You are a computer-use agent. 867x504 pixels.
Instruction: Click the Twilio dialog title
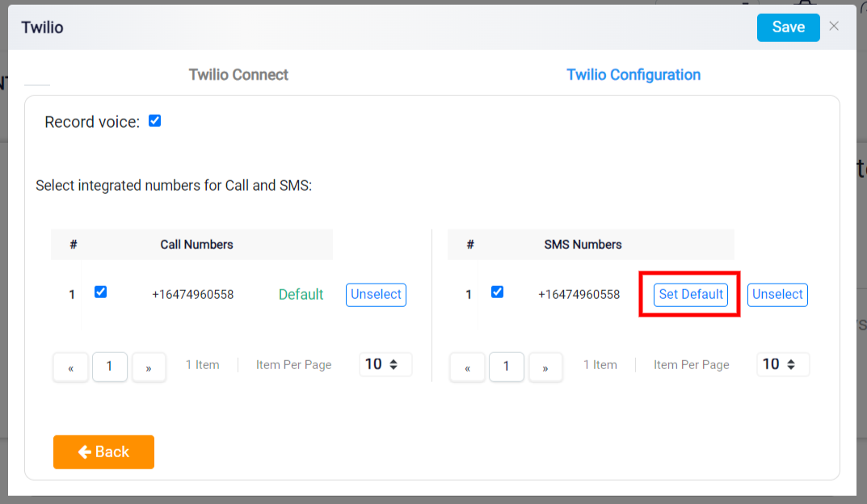pos(42,27)
